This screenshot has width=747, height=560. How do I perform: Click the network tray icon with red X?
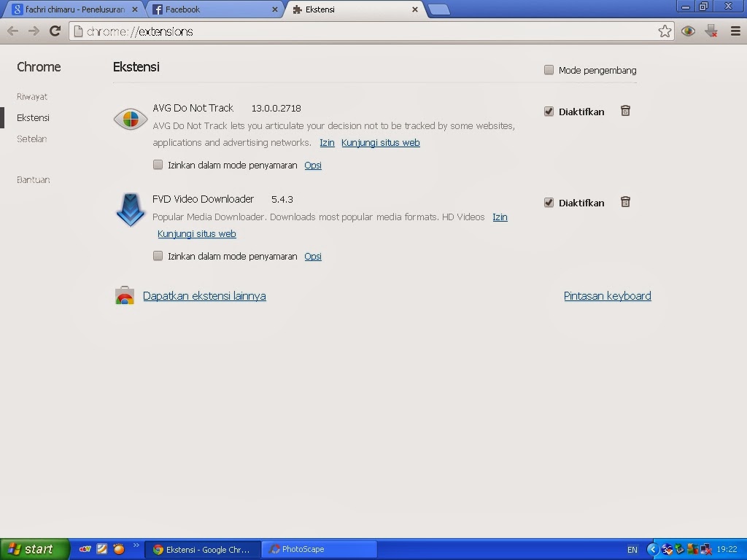706,550
